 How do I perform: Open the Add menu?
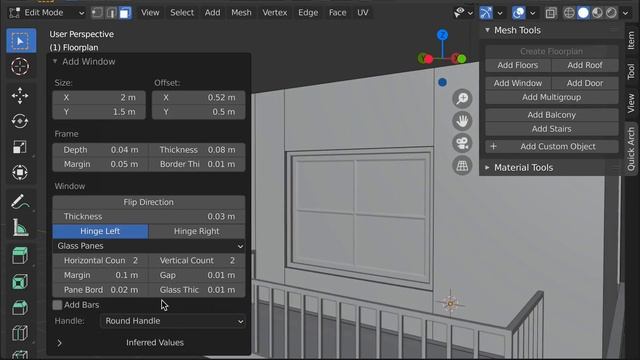pos(212,13)
